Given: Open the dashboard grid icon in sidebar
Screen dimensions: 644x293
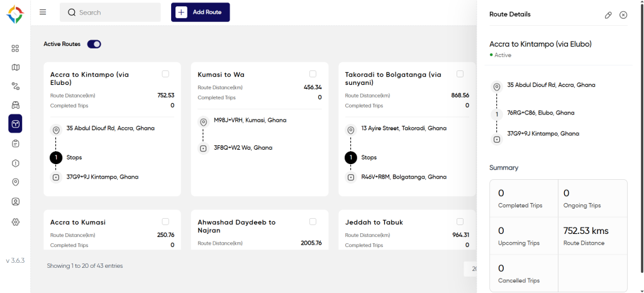Looking at the screenshot, I should point(15,49).
